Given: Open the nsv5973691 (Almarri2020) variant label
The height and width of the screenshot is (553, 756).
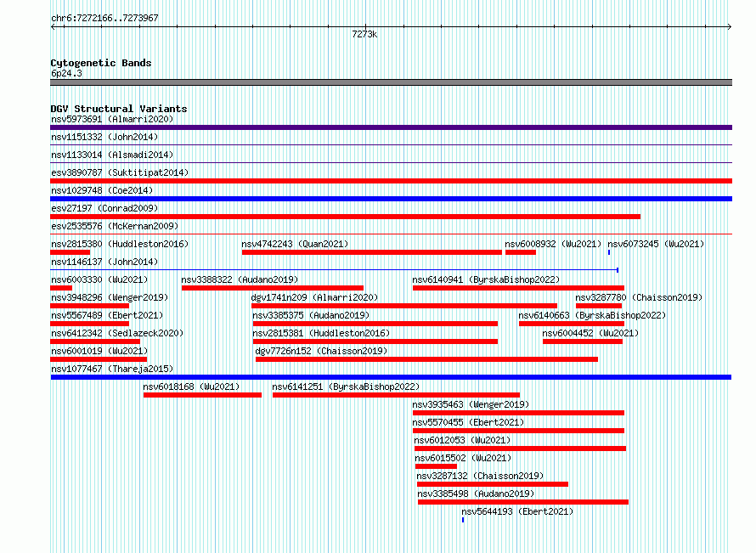Looking at the screenshot, I should (x=112, y=119).
